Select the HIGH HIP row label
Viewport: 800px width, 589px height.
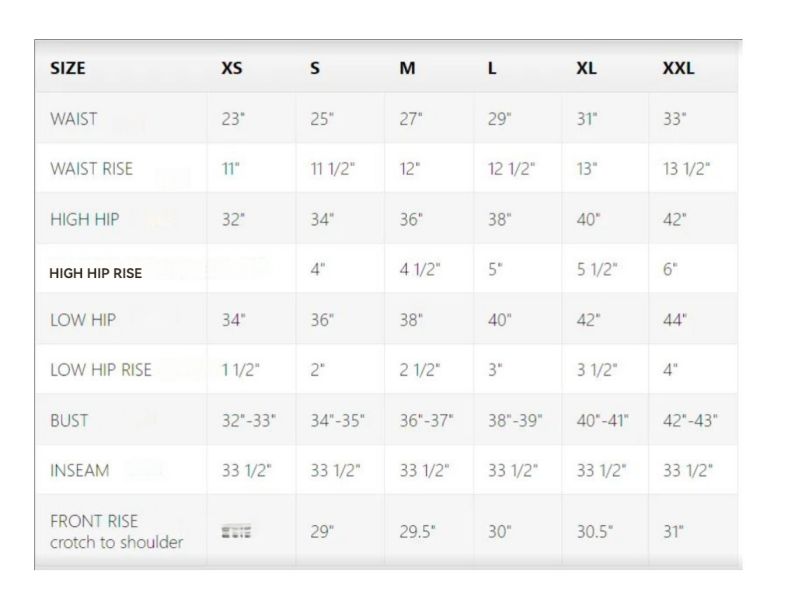(84, 219)
